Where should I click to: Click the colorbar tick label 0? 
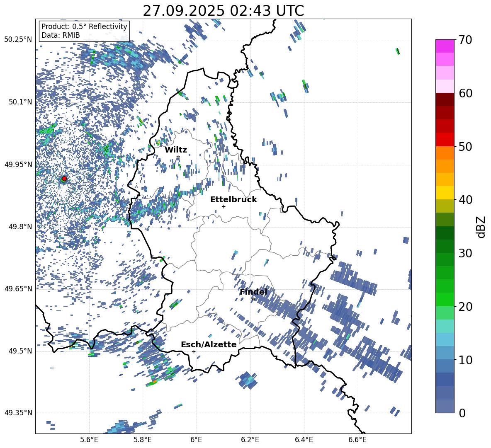tap(462, 413)
